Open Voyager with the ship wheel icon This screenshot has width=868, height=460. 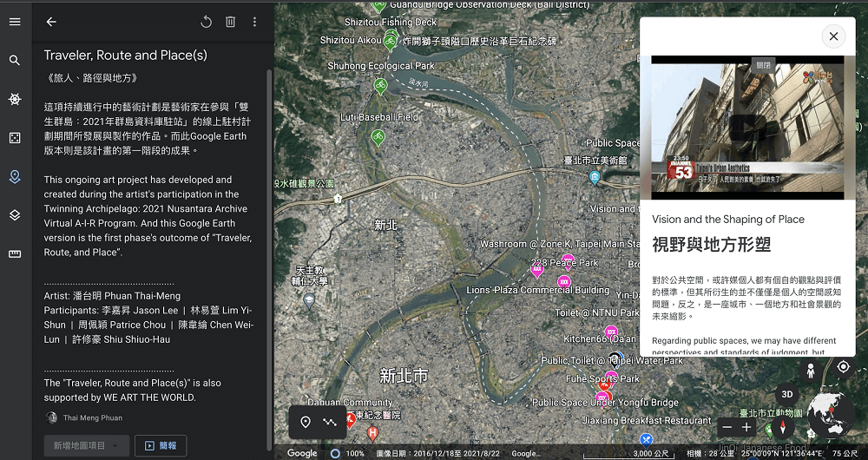pyautogui.click(x=15, y=99)
